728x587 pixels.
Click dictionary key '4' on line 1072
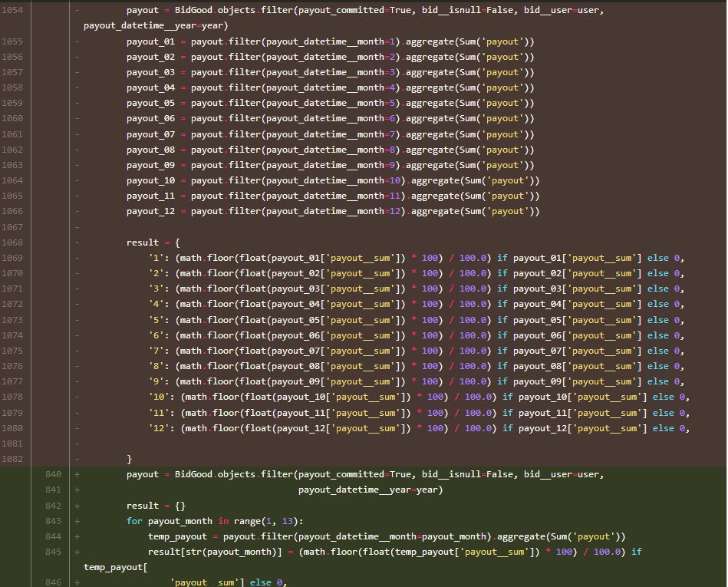click(x=156, y=304)
